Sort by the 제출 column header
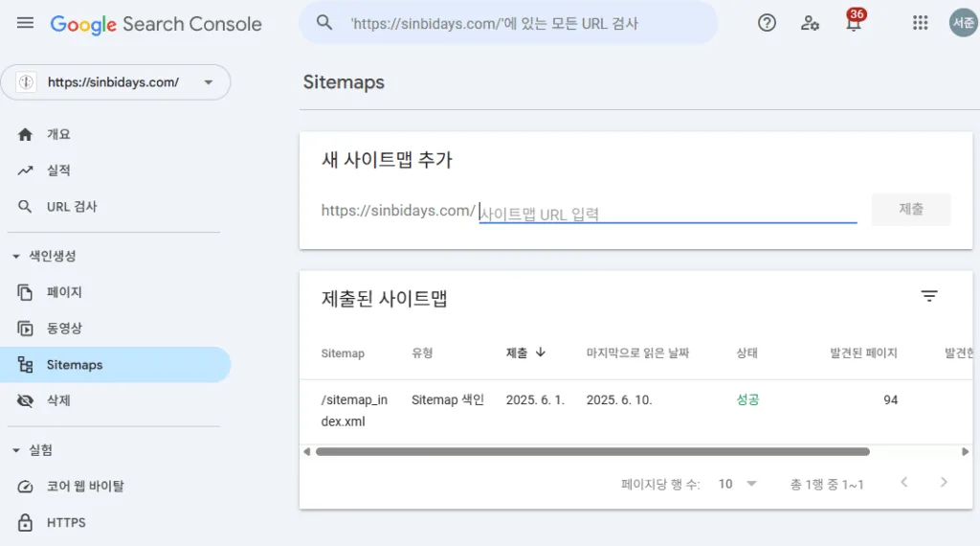This screenshot has width=980, height=546. coord(525,353)
